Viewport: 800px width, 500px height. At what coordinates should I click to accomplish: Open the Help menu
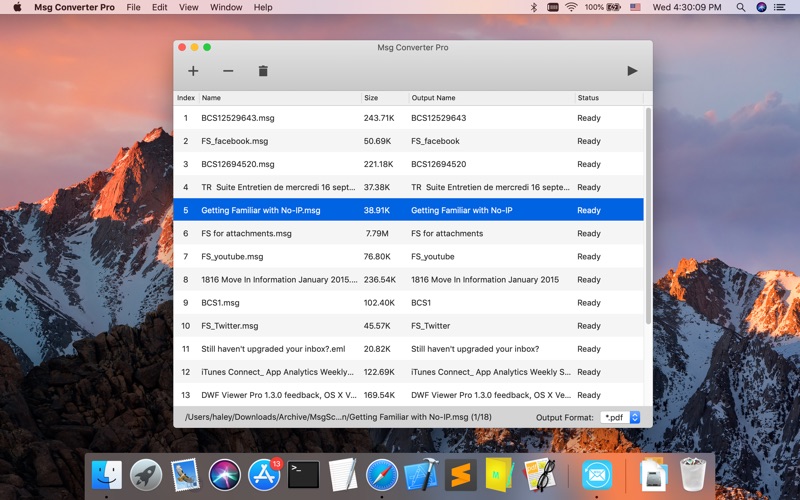point(263,7)
